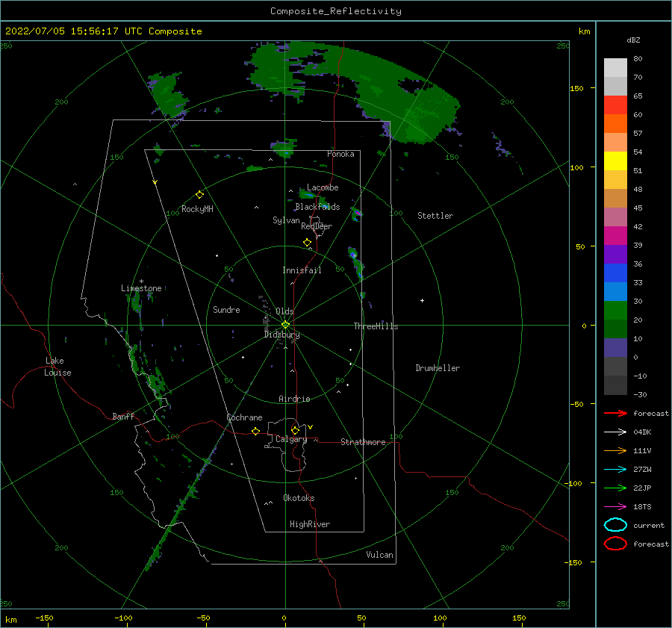Image resolution: width=672 pixels, height=628 pixels.
Task: Click the intense storm cell east of Blackfalds
Action: (357, 213)
